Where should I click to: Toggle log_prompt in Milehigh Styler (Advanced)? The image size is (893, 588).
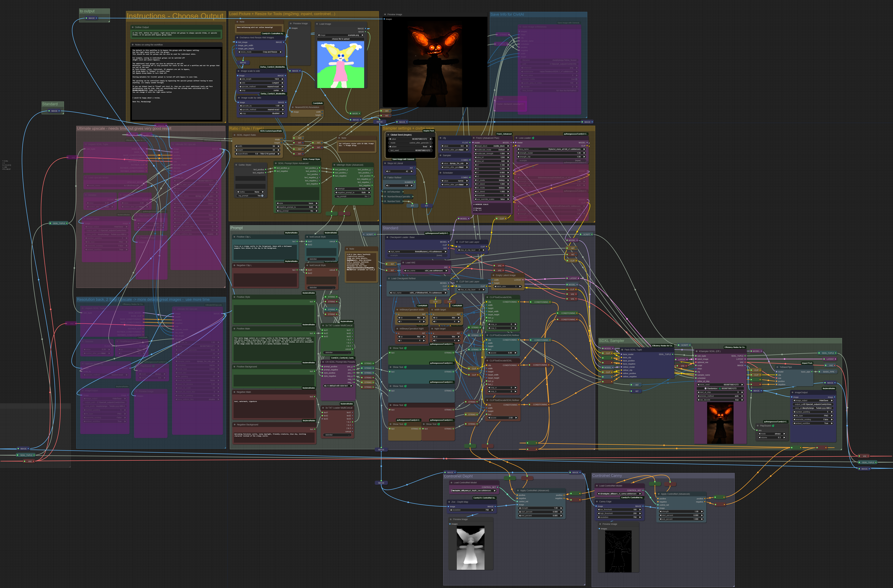[353, 196]
